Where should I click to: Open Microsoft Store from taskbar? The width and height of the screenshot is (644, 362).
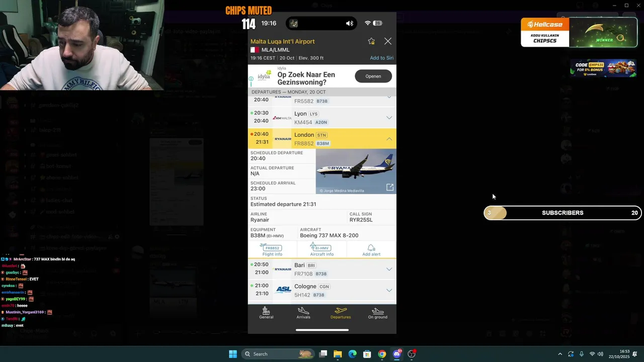tap(367, 354)
